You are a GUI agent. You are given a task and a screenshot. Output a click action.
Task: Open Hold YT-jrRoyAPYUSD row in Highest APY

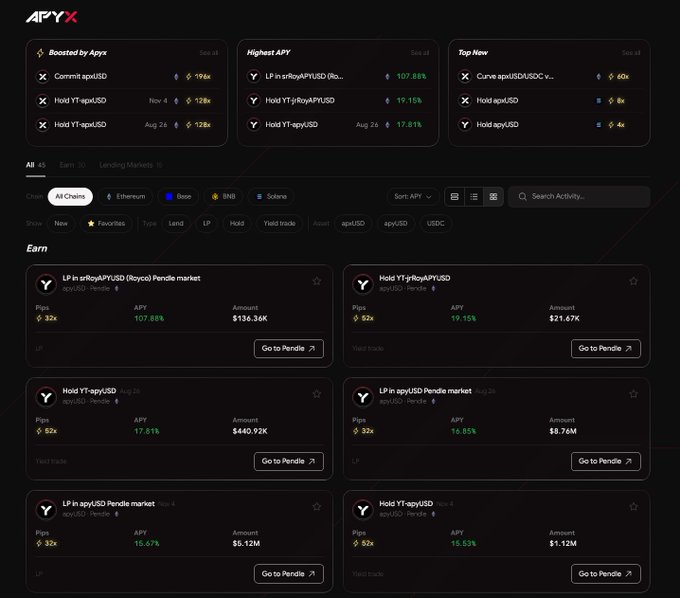(x=337, y=101)
